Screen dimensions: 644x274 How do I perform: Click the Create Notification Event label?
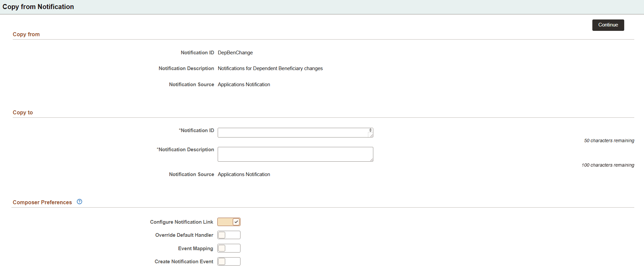point(184,262)
